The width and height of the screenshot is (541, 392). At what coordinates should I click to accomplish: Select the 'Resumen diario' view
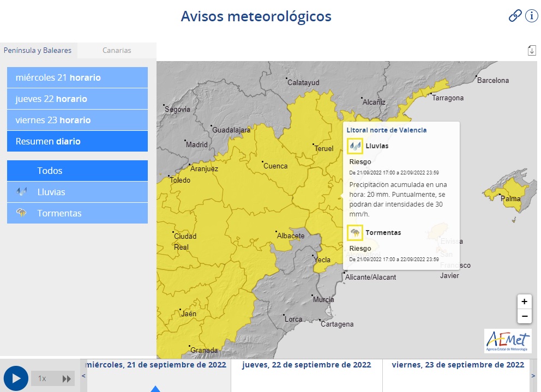[77, 141]
